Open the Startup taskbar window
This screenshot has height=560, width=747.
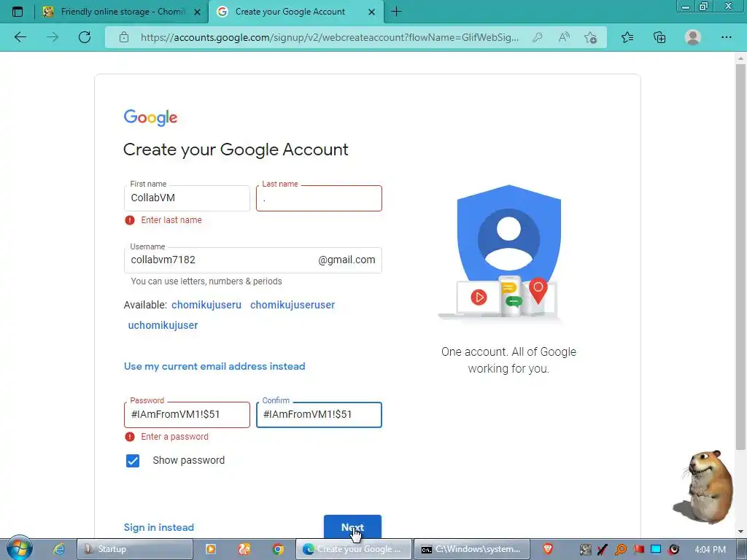coord(135,549)
